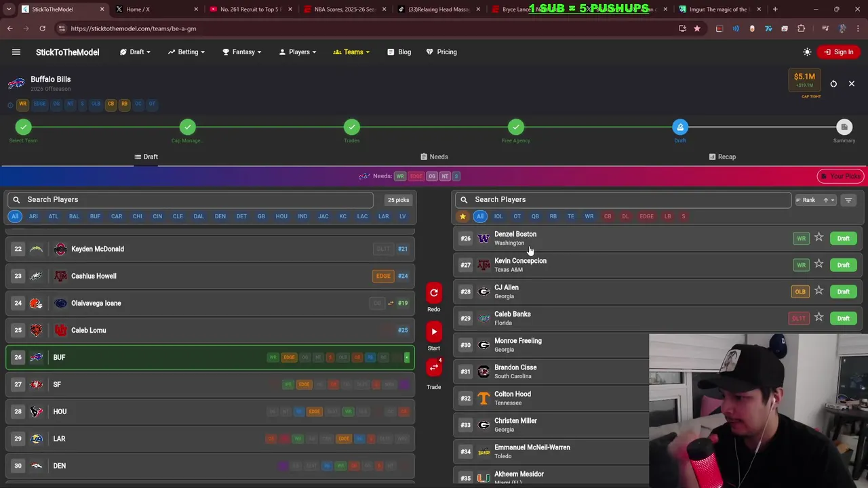The height and width of the screenshot is (488, 868).
Task: Open the Draft dropdown in navbar
Action: 136,52
